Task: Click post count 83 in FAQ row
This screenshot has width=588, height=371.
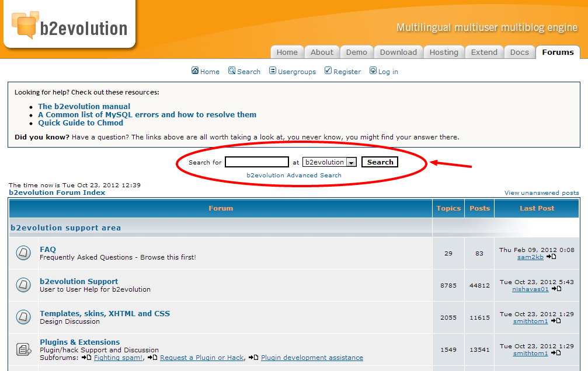Action: point(479,253)
